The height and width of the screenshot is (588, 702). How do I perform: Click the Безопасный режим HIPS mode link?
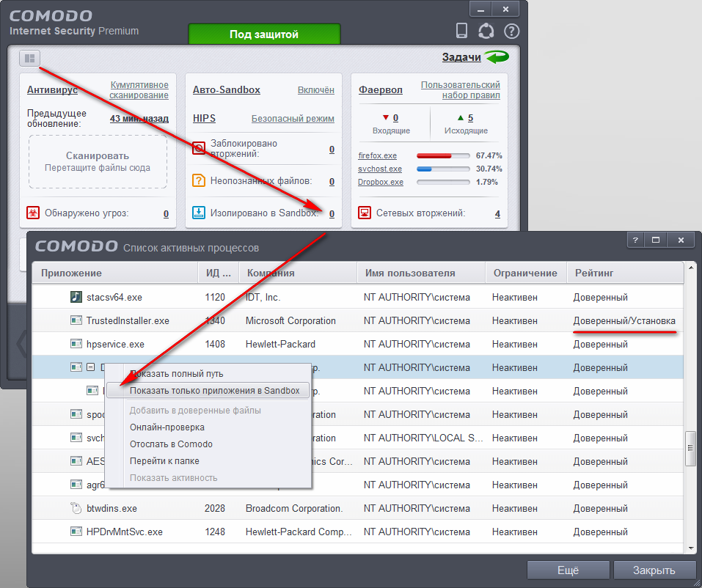pyautogui.click(x=293, y=119)
